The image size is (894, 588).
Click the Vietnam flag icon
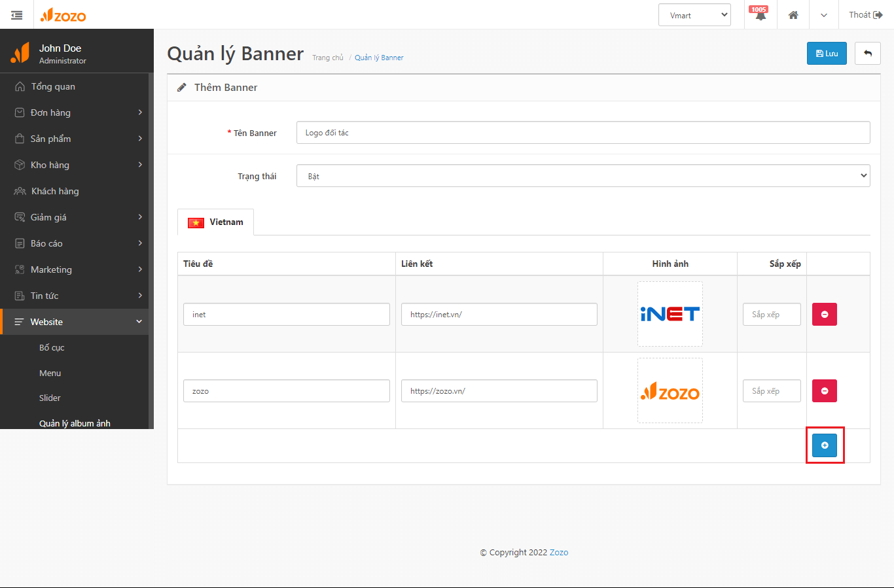coord(196,222)
